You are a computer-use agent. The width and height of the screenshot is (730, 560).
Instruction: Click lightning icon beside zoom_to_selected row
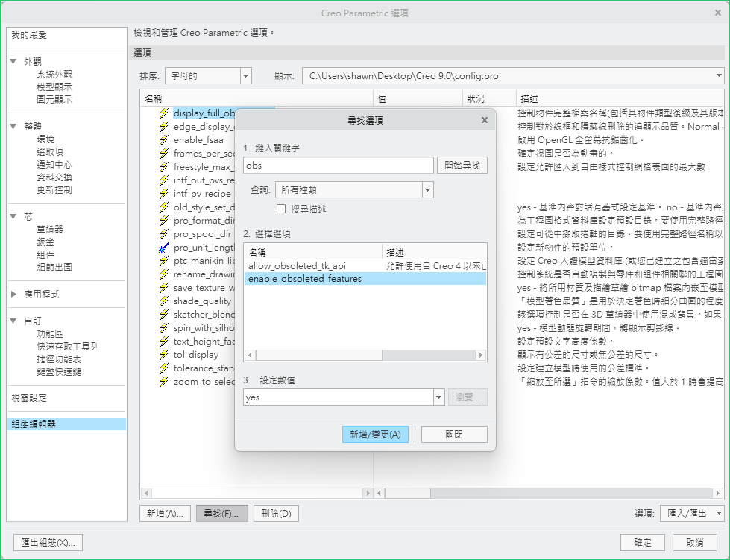[x=164, y=382]
